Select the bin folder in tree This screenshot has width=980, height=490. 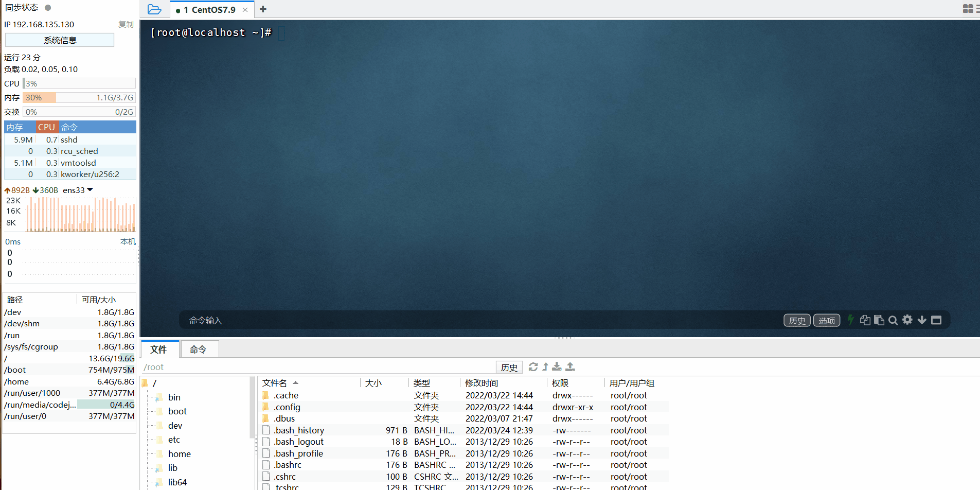[174, 397]
